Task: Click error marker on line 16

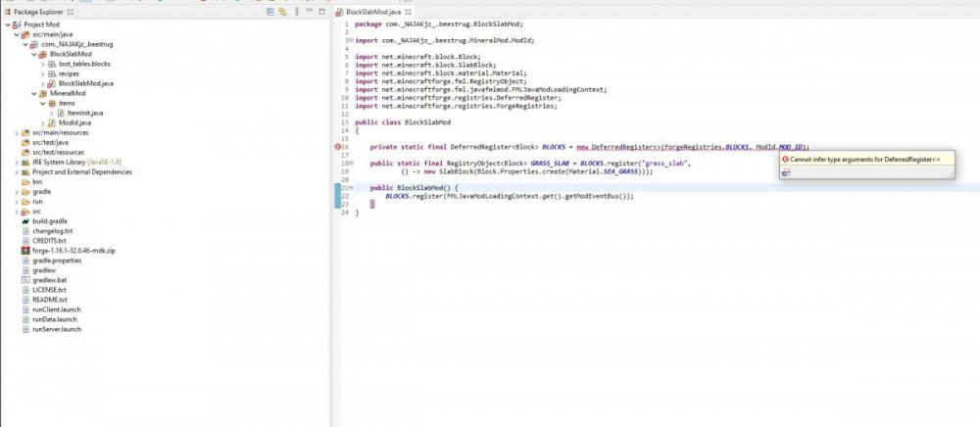Action: pyautogui.click(x=338, y=147)
